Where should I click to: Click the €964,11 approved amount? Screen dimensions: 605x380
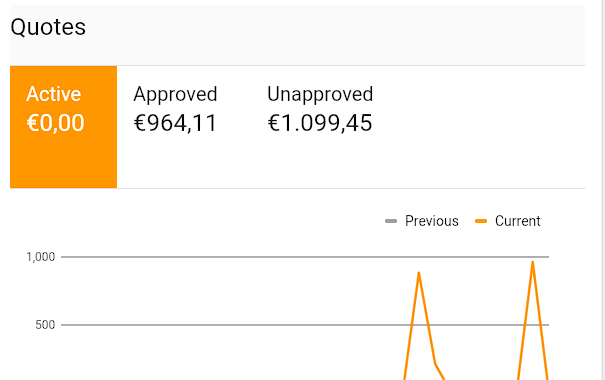pyautogui.click(x=176, y=123)
